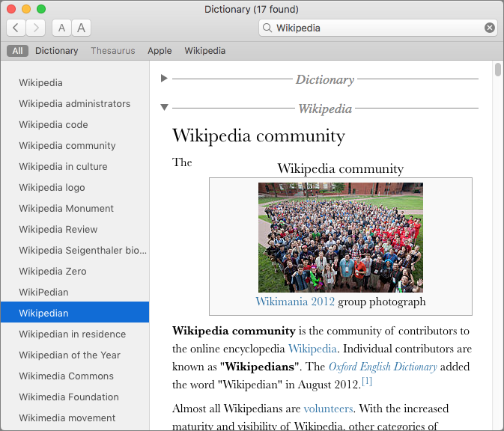Image resolution: width=504 pixels, height=431 pixels.
Task: Click the Dictionary section header label
Action: pyautogui.click(x=325, y=79)
